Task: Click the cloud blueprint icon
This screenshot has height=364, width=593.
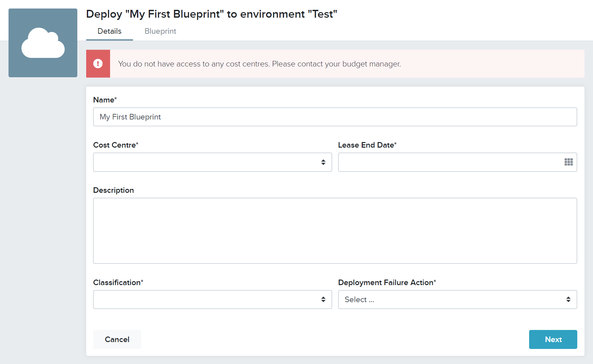Action: [43, 43]
